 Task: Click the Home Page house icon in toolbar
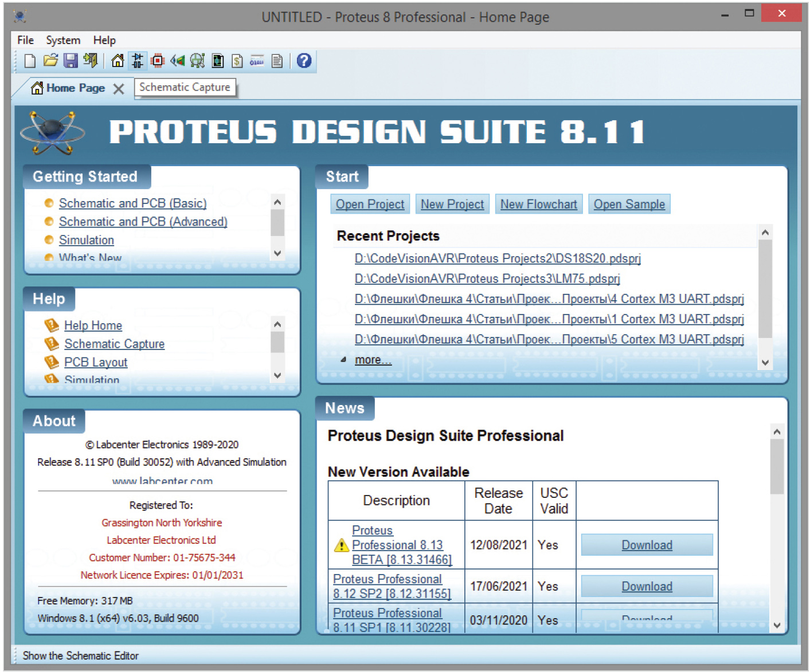[x=118, y=61]
